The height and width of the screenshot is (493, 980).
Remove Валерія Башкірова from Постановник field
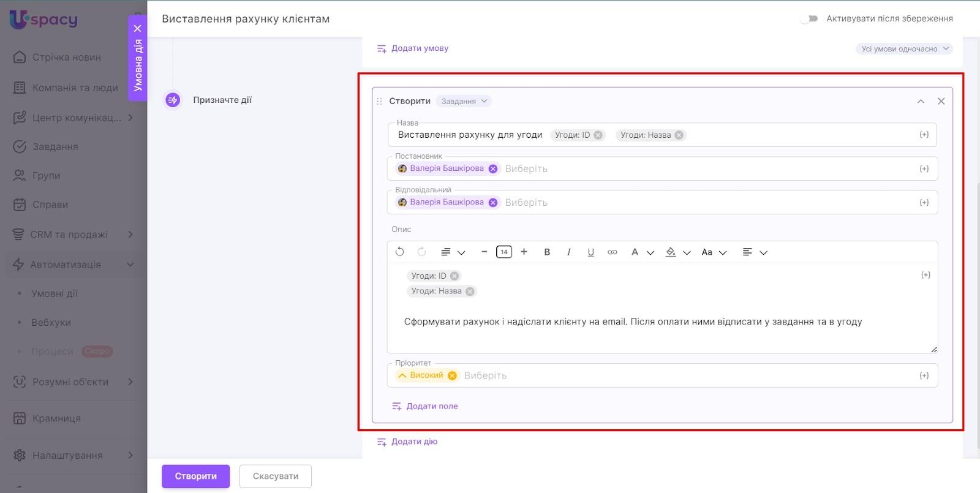493,169
